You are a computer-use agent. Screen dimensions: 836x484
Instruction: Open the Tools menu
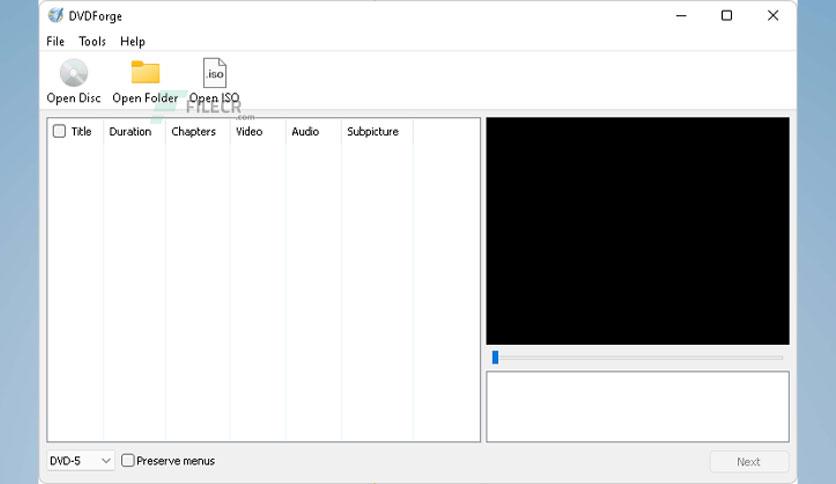(x=92, y=41)
